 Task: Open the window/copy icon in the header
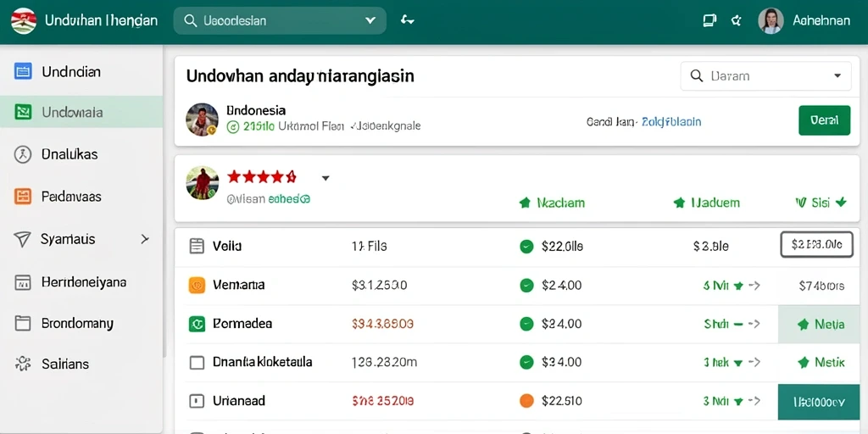click(709, 21)
